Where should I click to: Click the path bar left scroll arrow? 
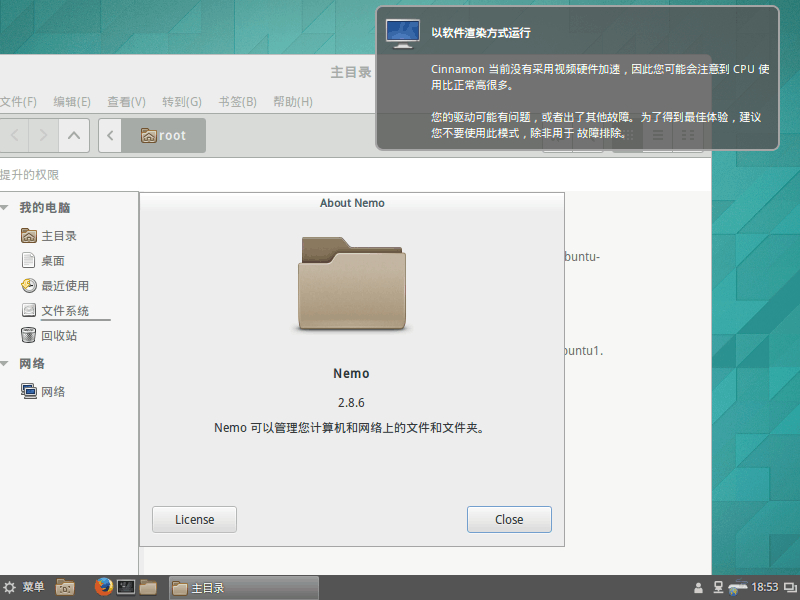[x=110, y=135]
